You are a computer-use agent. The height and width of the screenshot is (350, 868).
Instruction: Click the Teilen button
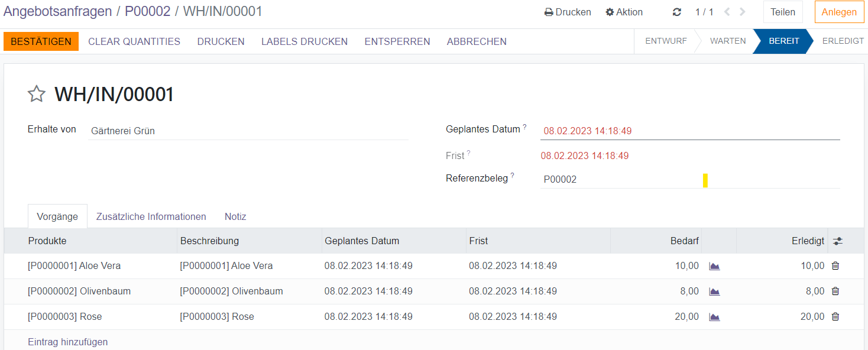(782, 12)
